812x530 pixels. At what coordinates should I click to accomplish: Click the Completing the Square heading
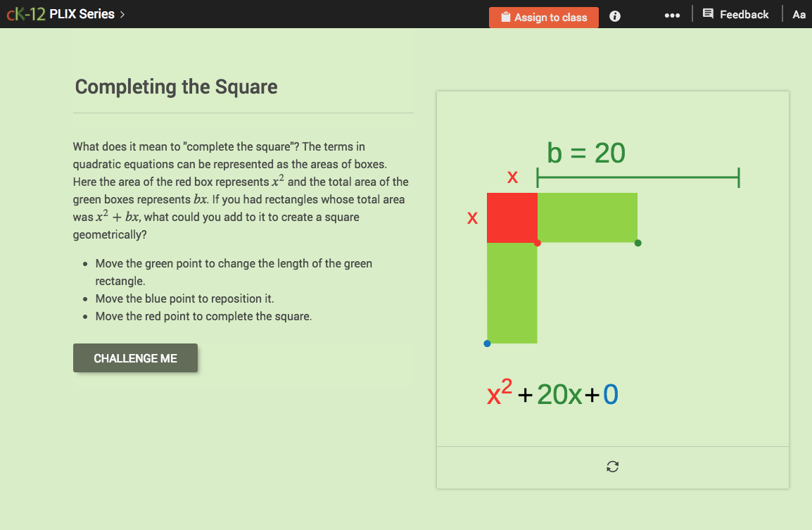coord(176,87)
